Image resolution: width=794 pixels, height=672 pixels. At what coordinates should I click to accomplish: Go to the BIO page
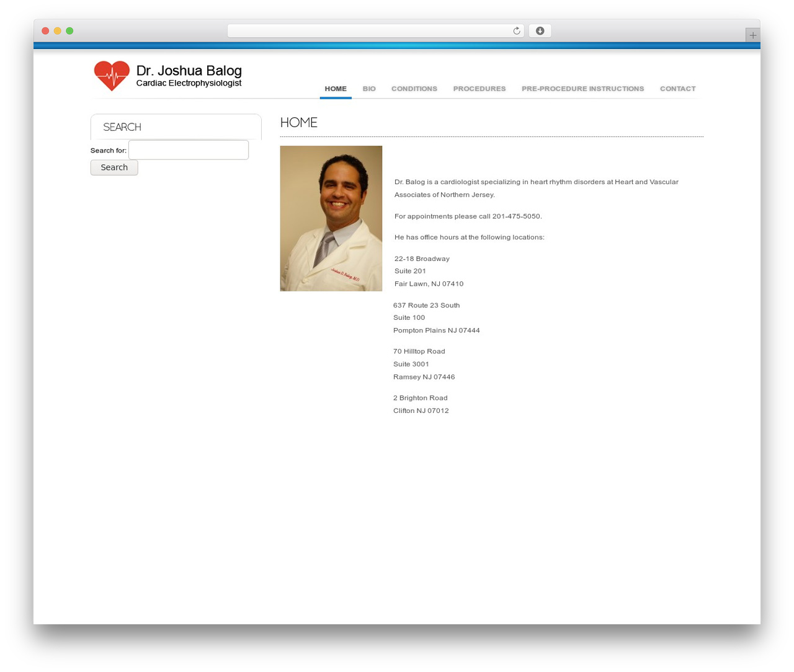tap(369, 89)
